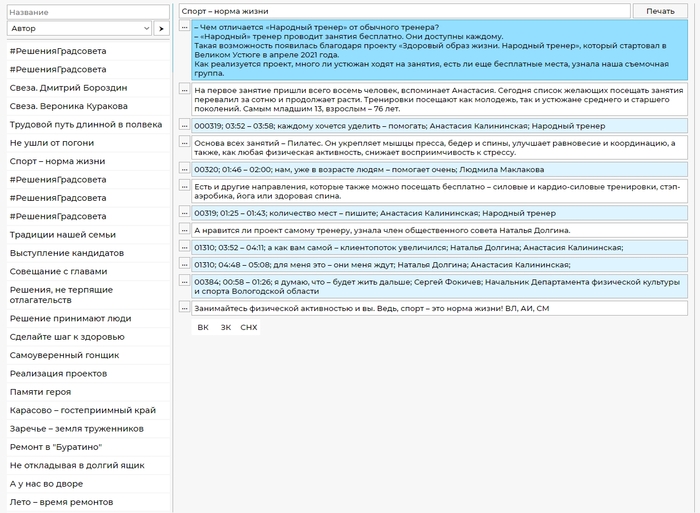The width and height of the screenshot is (700, 513).
Task: Select the '000319; 03:52 – 03:58' soundbite row
Action: tap(439, 126)
